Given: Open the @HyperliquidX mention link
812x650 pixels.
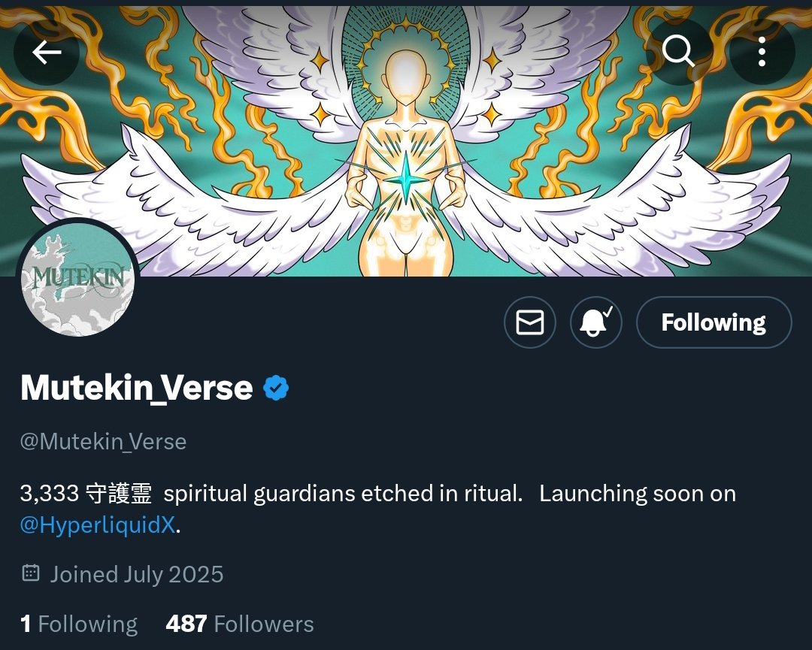Looking at the screenshot, I should click(97, 525).
